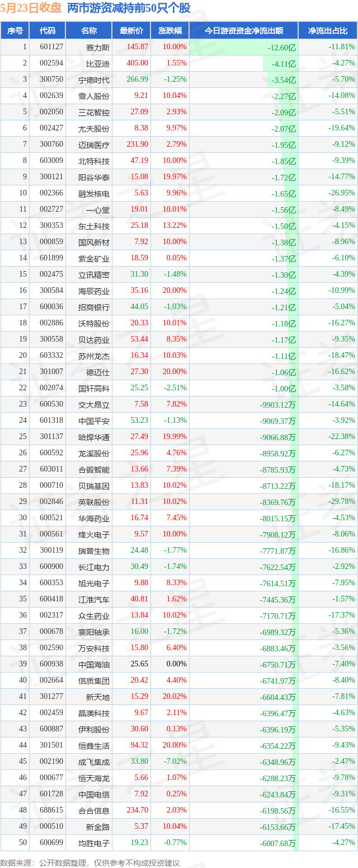Image resolution: width=358 pixels, height=868 pixels.
Task: Select stock name 新金路
Action: pos(98,827)
